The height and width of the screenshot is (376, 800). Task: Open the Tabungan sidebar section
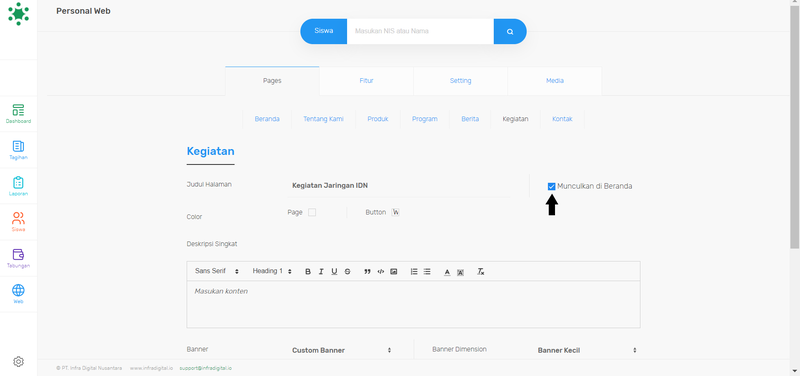18,258
